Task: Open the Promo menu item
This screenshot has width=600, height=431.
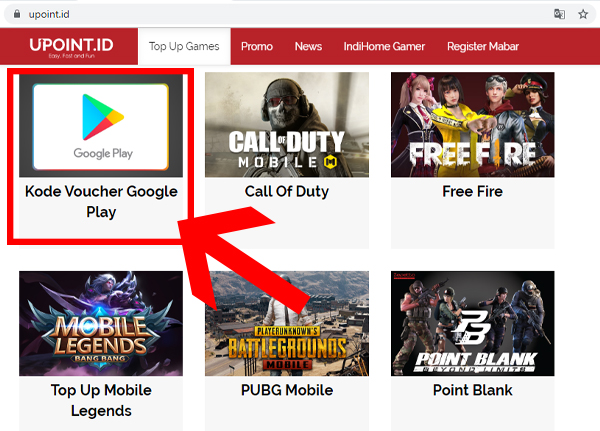Action: [x=257, y=47]
